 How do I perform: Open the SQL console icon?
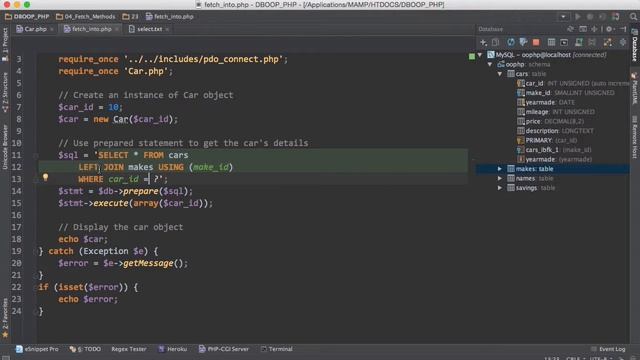(564, 42)
